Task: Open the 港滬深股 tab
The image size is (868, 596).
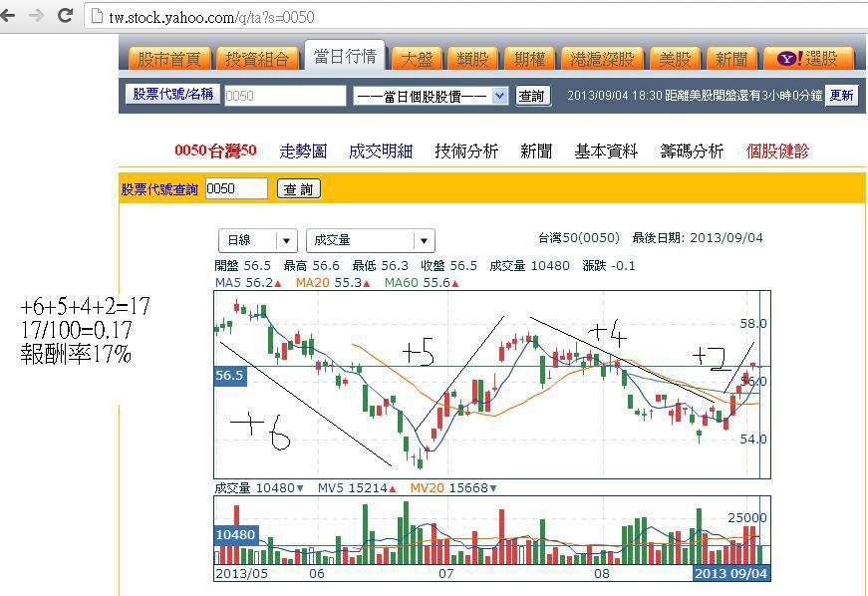Action: coord(602,58)
